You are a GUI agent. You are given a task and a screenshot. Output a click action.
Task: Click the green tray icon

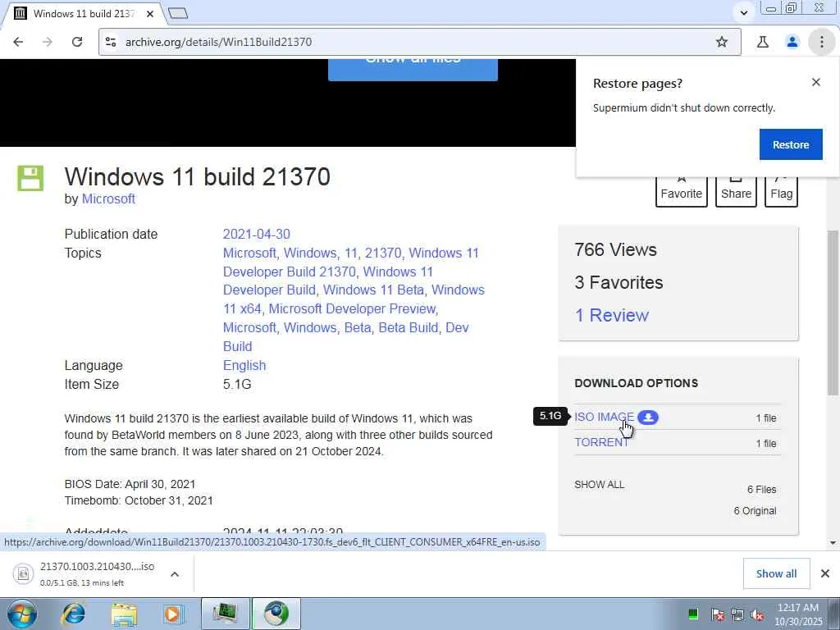[692, 614]
